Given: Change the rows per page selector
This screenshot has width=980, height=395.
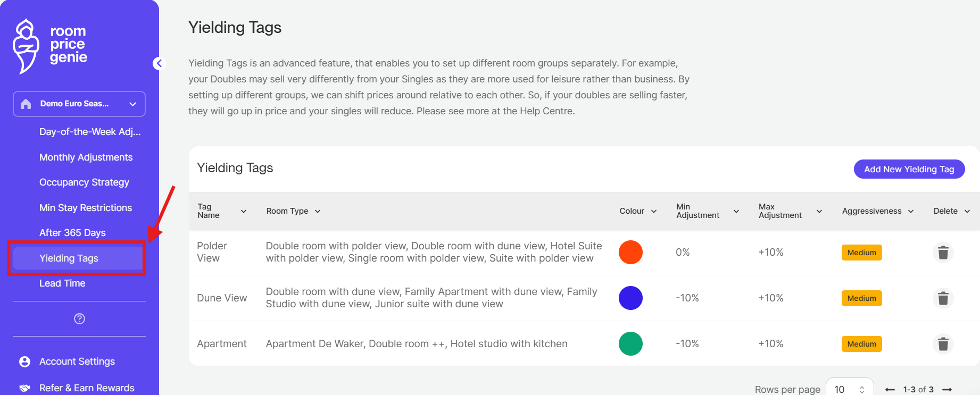Looking at the screenshot, I should point(849,389).
